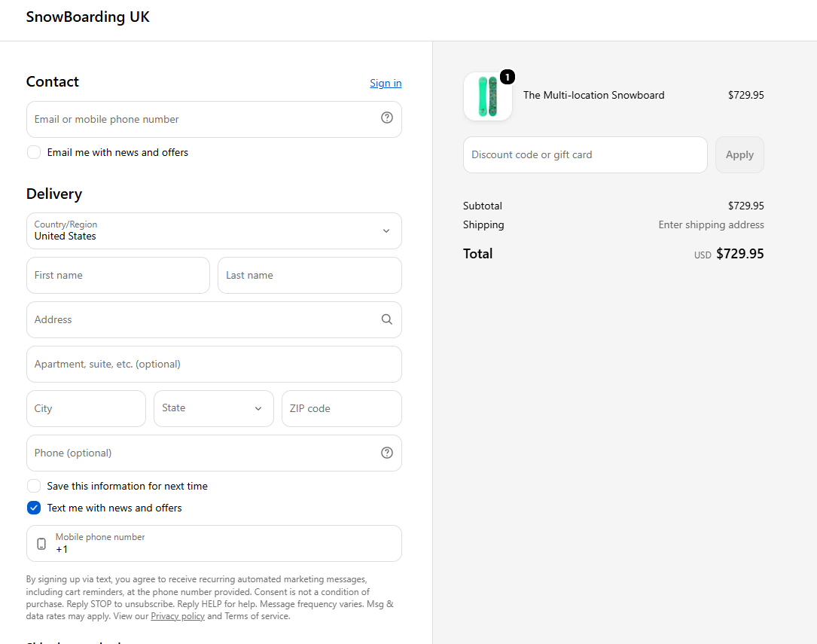Click the search icon in the Address field
Viewport: 817px width, 644px height.
[386, 319]
